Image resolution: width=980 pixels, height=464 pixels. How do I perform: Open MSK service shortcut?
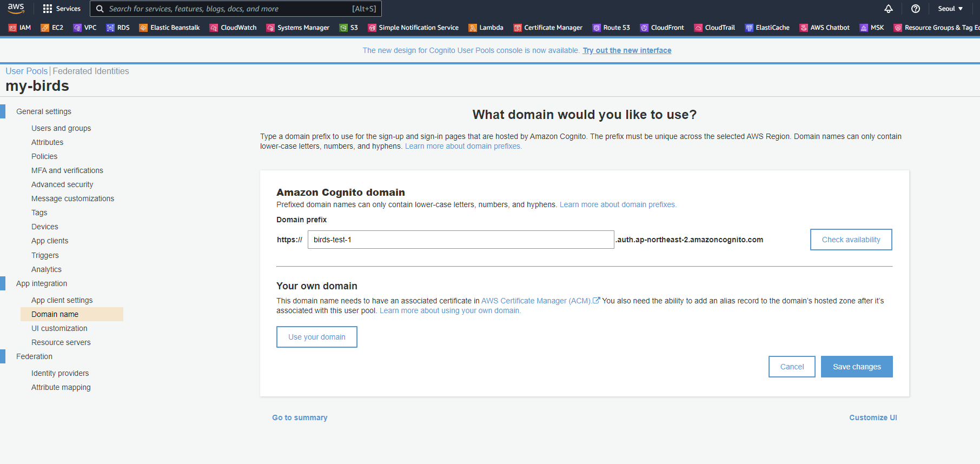click(872, 28)
